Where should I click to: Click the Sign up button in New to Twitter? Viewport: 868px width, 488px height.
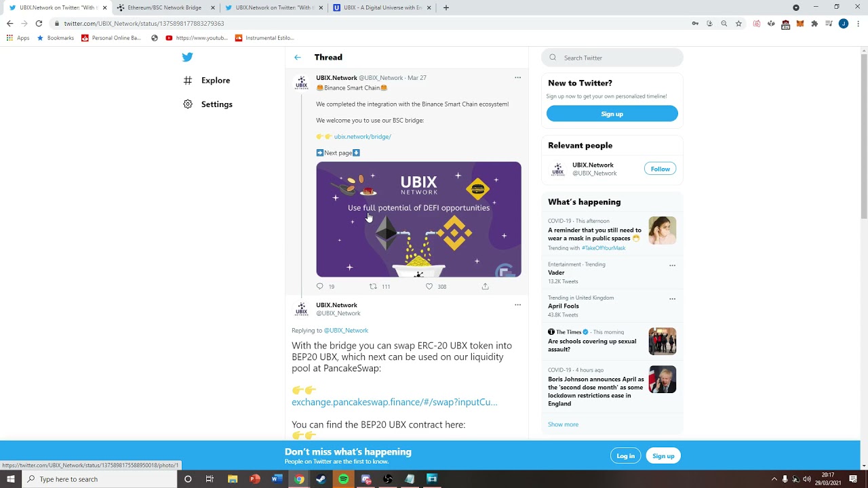tap(612, 114)
